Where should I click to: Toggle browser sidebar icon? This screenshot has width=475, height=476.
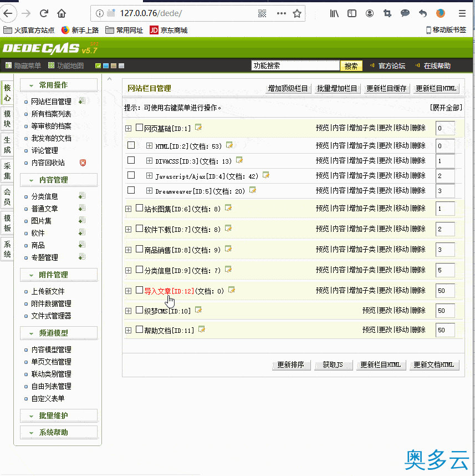[x=352, y=13]
